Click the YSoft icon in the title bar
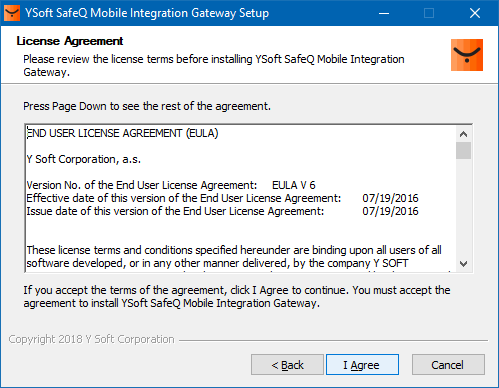Viewport: 499px width, 388px height. click(x=12, y=13)
